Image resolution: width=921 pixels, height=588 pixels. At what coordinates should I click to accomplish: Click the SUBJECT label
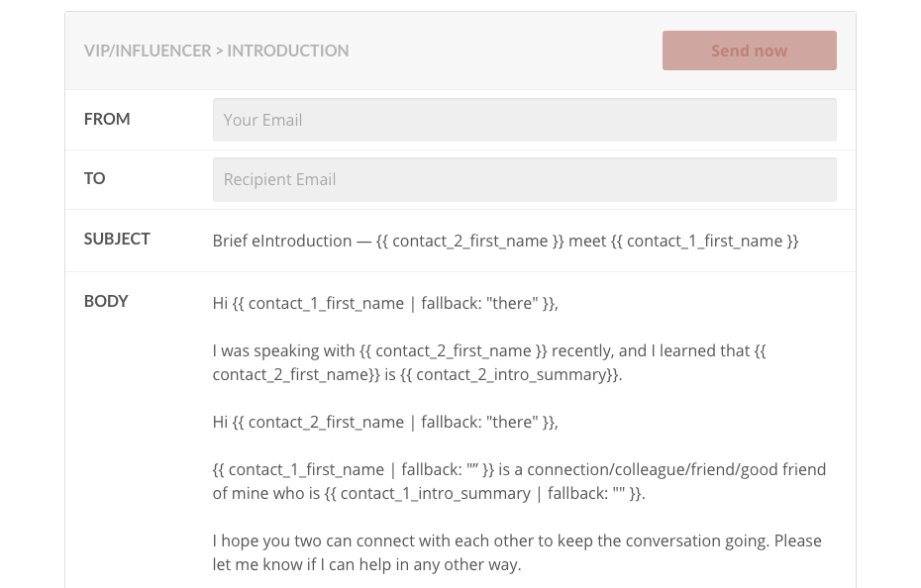click(117, 239)
